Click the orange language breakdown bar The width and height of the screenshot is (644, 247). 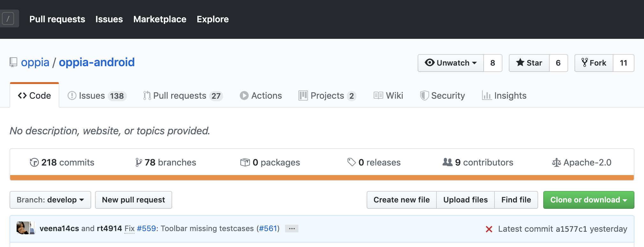click(x=322, y=178)
